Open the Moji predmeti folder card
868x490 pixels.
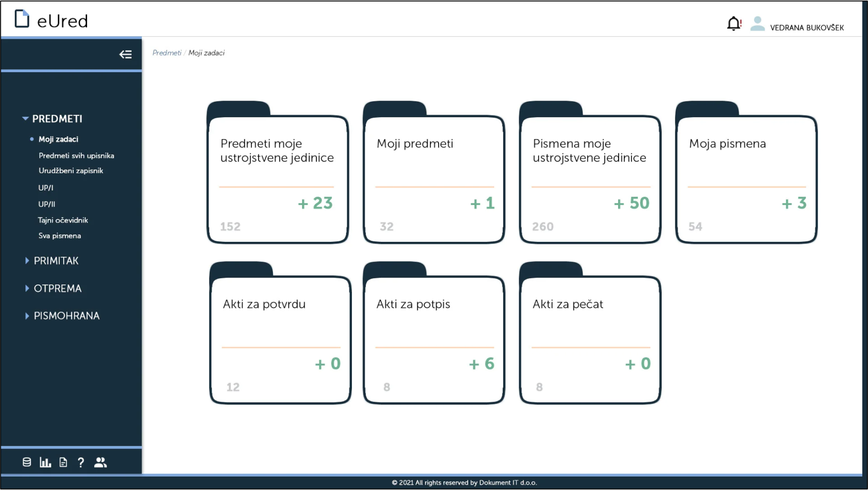click(434, 178)
